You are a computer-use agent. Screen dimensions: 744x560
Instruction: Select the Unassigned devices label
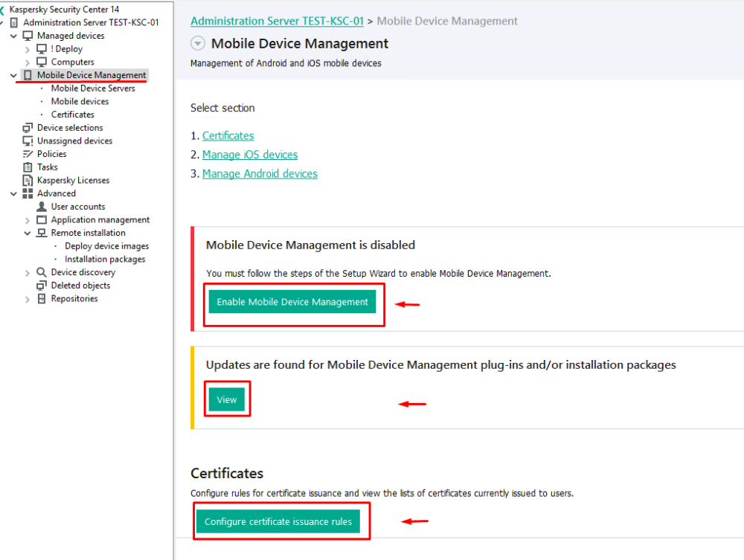pos(75,141)
